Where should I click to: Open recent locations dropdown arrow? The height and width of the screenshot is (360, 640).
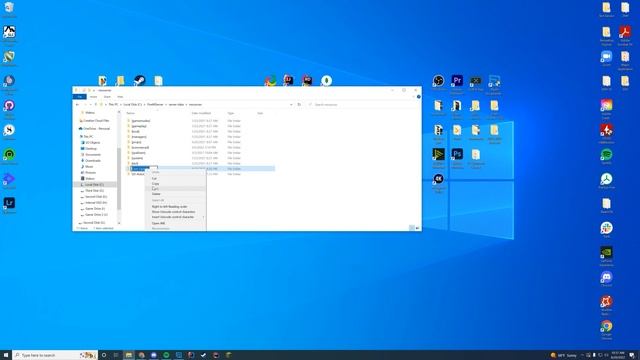90,104
